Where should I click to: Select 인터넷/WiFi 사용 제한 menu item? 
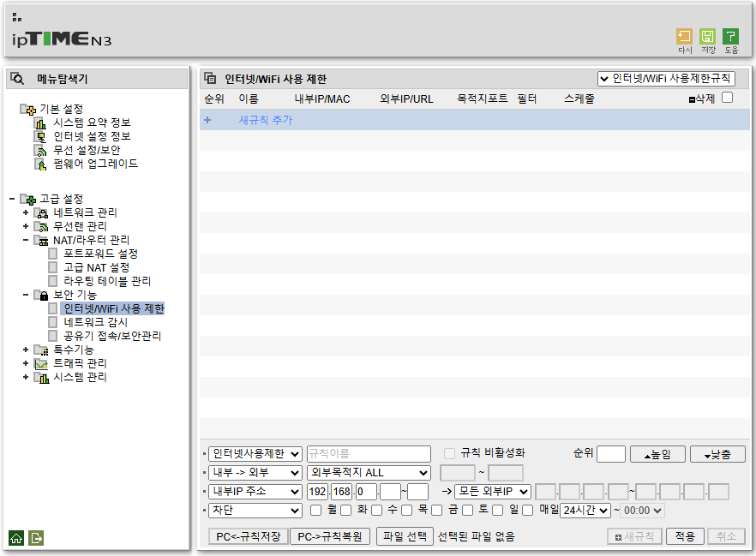coord(114,308)
